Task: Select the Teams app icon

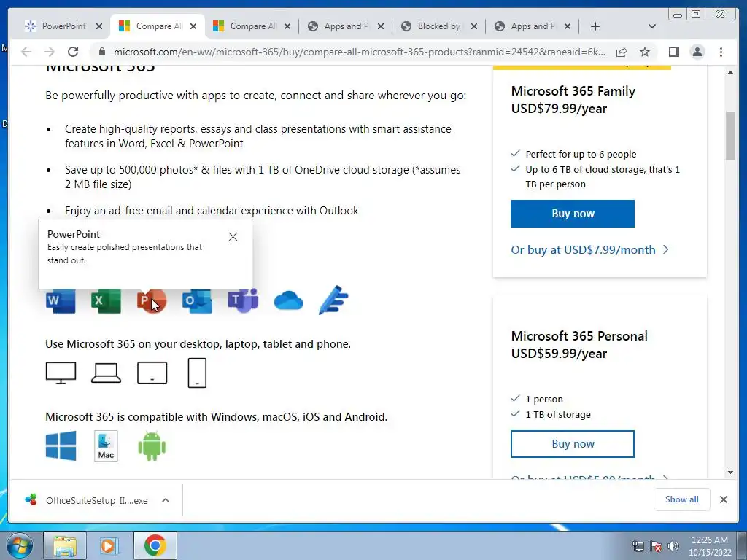Action: [243, 301]
